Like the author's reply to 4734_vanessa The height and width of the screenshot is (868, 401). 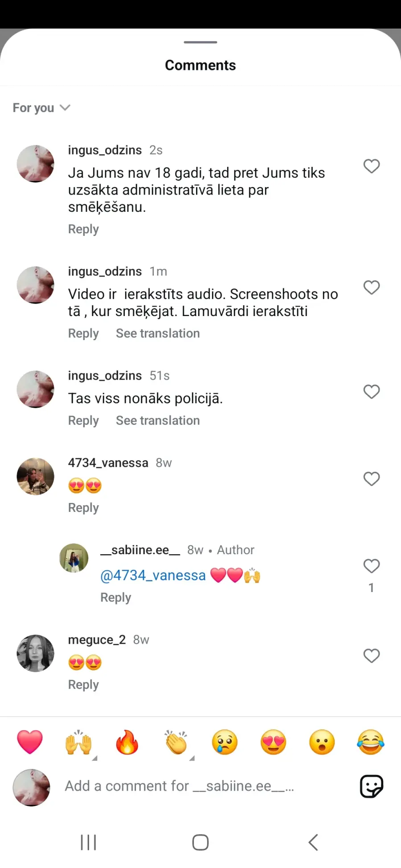tap(371, 566)
